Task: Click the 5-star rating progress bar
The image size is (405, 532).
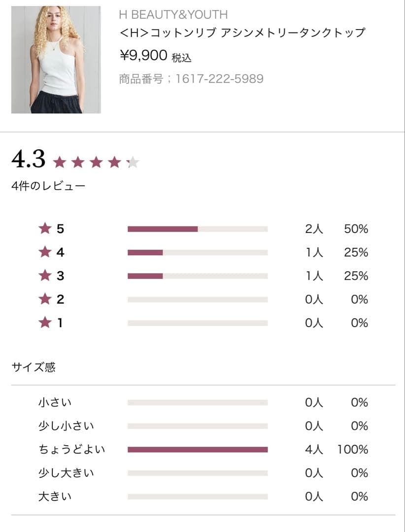Action: tap(197, 228)
